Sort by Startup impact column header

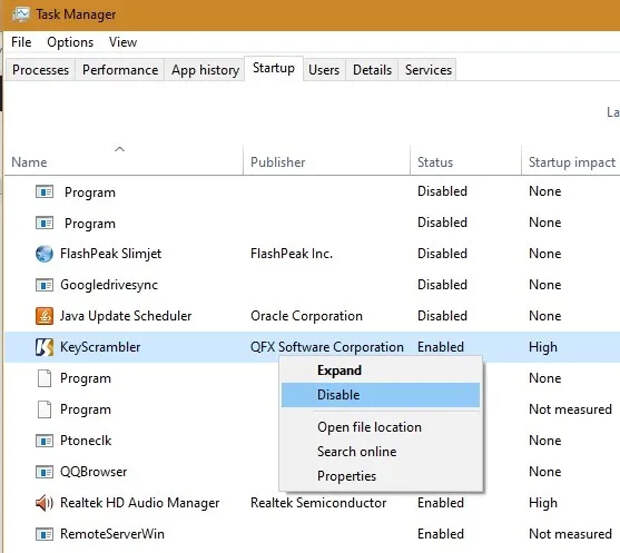572,162
